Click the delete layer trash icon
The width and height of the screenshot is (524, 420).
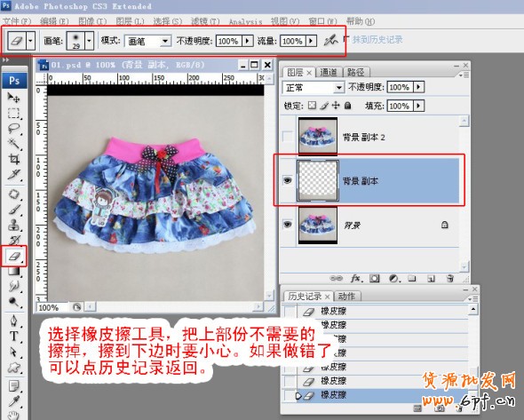[449, 278]
